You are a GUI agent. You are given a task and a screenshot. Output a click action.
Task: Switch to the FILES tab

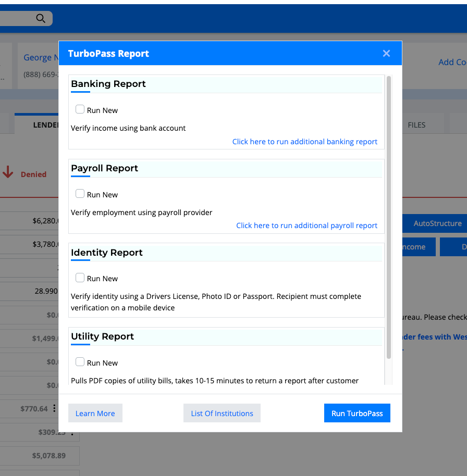click(416, 125)
